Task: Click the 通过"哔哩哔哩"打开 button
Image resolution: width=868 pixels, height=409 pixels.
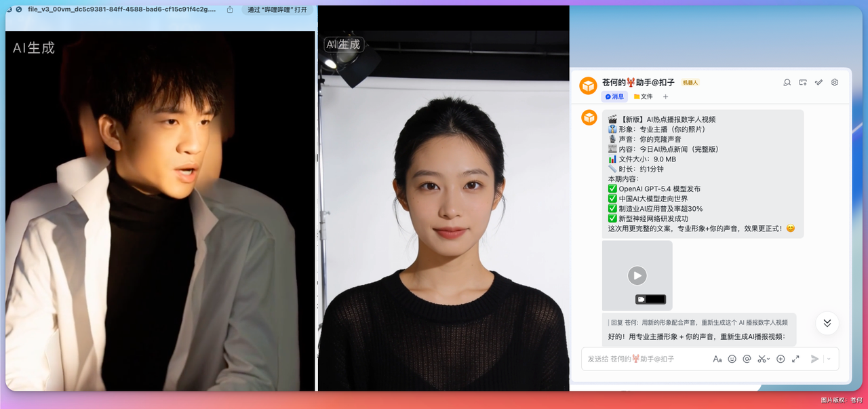Action: (277, 9)
